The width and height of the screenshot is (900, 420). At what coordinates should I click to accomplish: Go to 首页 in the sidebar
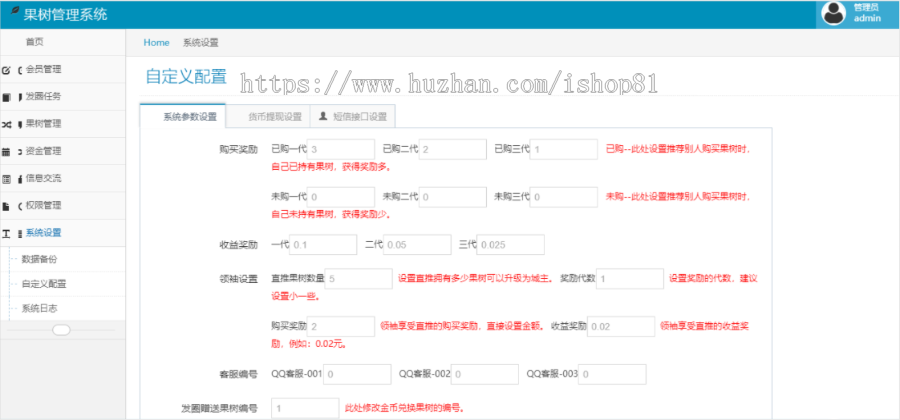(x=63, y=42)
